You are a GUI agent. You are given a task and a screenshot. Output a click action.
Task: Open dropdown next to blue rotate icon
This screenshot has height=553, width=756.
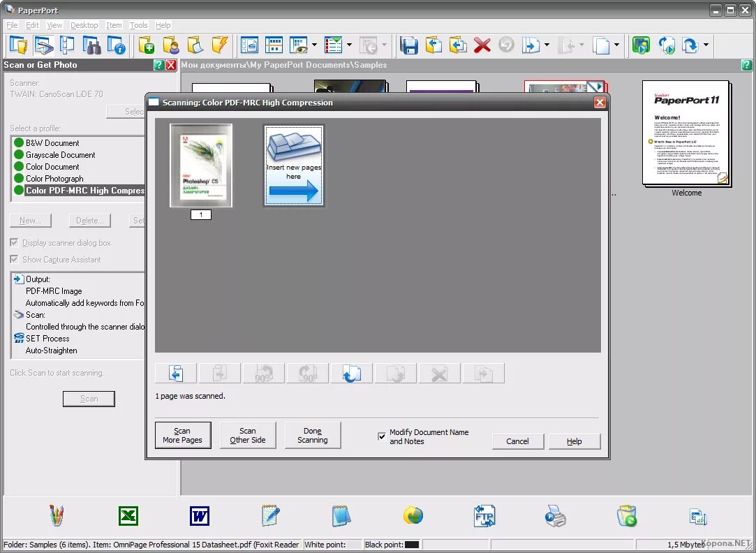(706, 45)
